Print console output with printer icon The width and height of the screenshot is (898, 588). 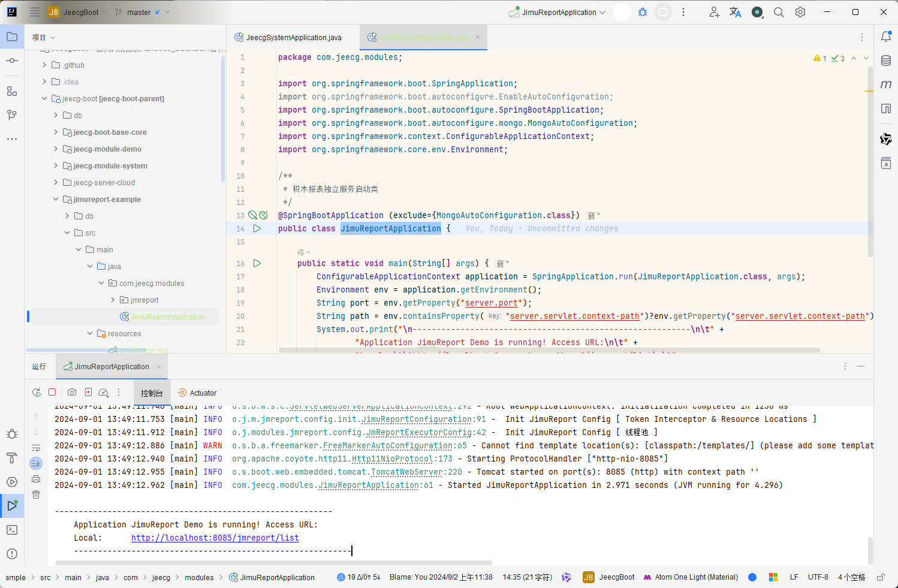point(36,479)
